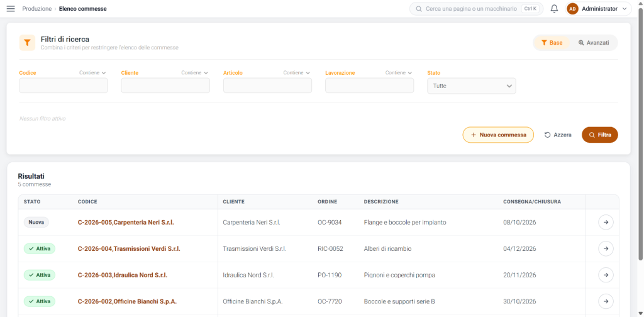
Task: Click delivery date 04/12/2026
Action: [519, 248]
